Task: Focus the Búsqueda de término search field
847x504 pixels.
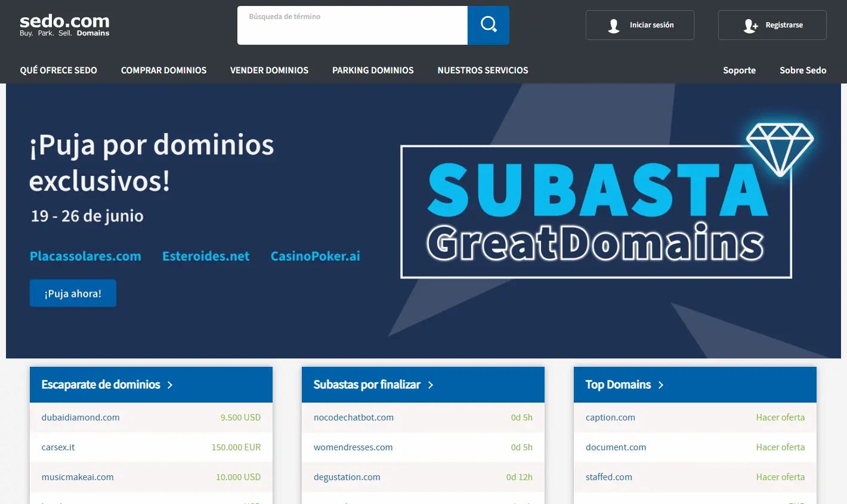Action: (x=353, y=25)
